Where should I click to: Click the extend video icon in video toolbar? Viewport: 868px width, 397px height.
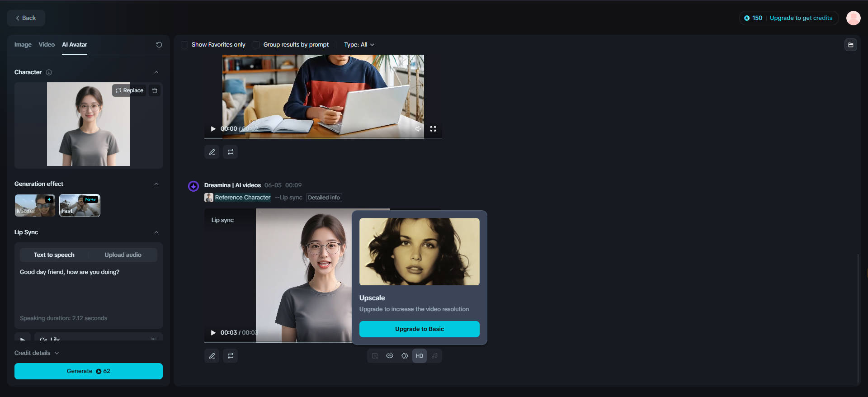375,356
